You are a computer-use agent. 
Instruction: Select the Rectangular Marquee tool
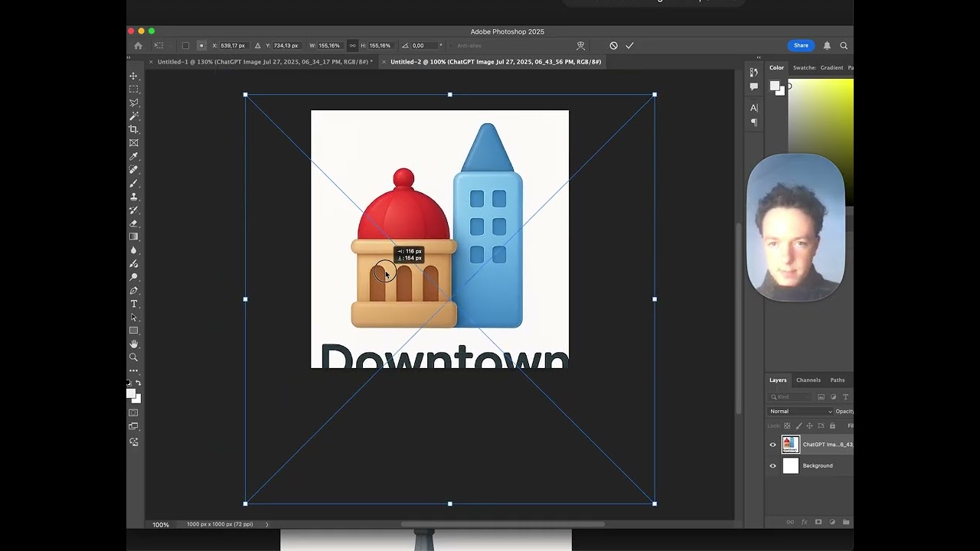[x=133, y=90]
